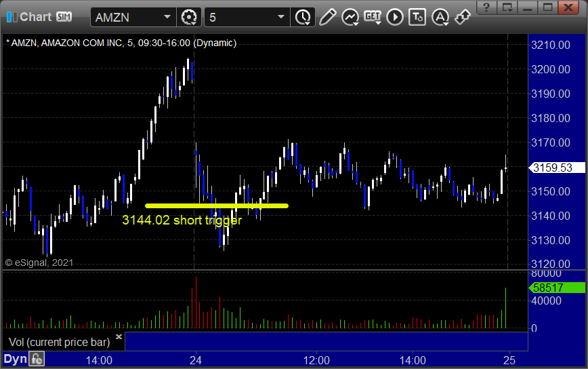Image resolution: width=588 pixels, height=369 pixels.
Task: Click the text template T icon
Action: pos(417,17)
